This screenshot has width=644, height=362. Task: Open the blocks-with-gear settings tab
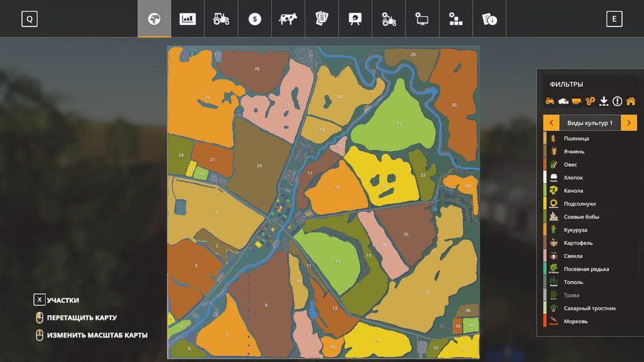455,18
